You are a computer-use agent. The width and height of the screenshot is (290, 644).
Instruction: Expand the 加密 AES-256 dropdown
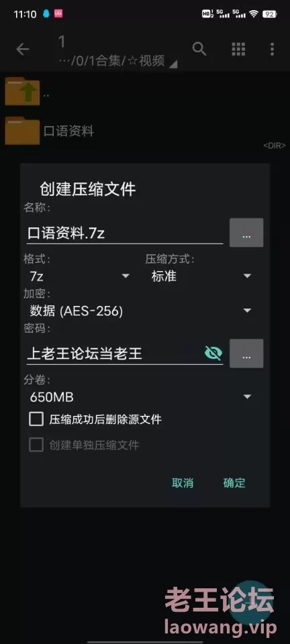pos(140,311)
